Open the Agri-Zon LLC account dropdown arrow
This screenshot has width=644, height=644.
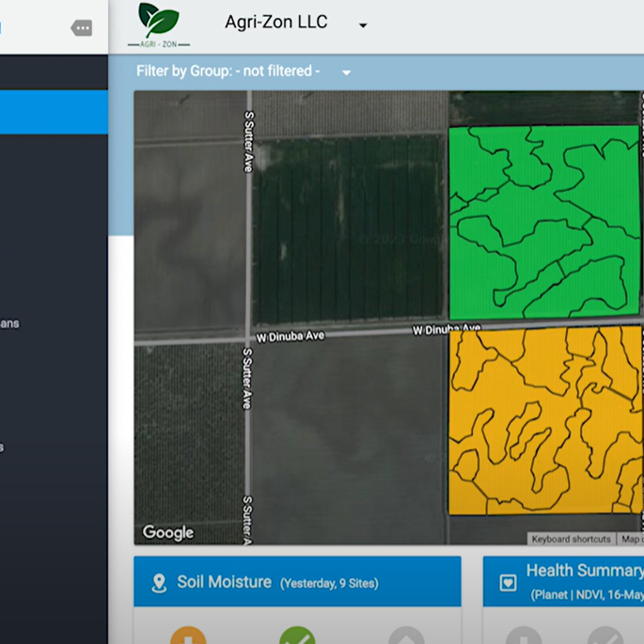363,25
